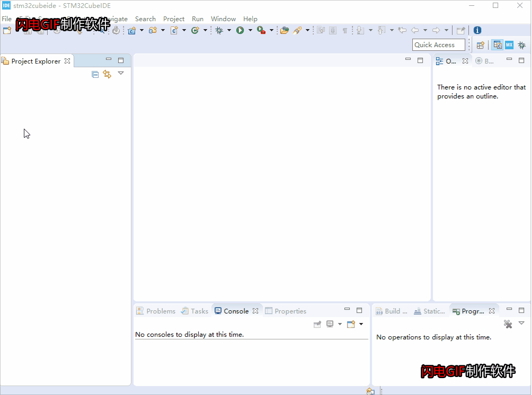Close the Project Explorer view
Image resolution: width=532 pixels, height=395 pixels.
[x=67, y=61]
